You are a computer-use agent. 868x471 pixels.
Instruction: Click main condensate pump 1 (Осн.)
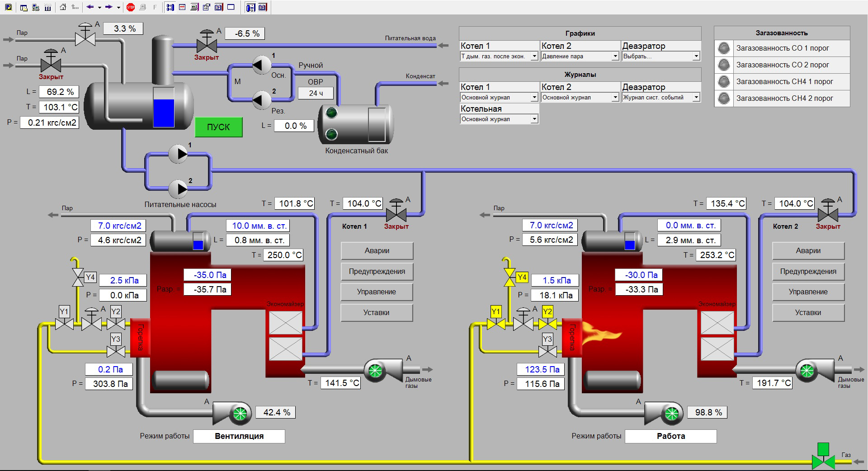(261, 65)
